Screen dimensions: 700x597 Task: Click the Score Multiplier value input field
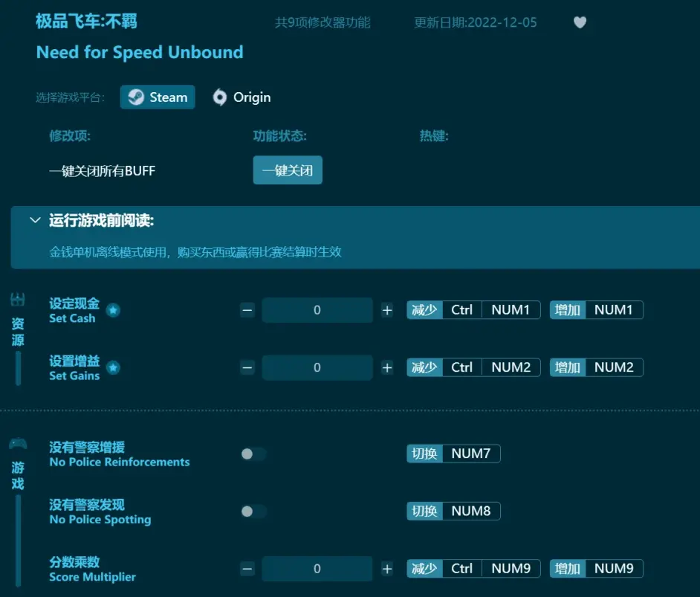(317, 568)
